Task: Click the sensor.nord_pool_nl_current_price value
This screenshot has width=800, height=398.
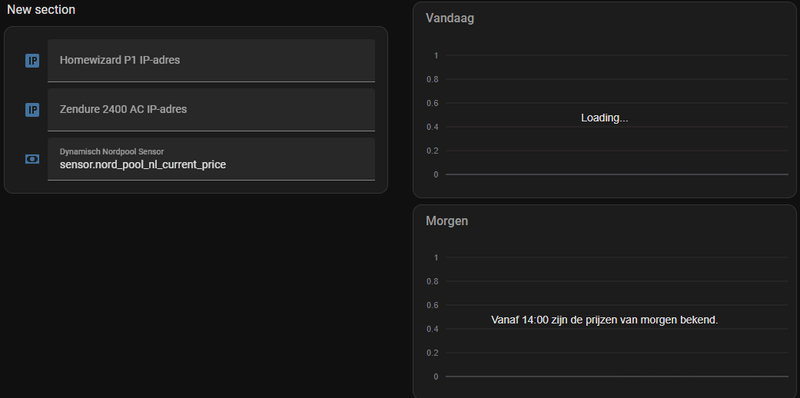Action: tap(143, 165)
